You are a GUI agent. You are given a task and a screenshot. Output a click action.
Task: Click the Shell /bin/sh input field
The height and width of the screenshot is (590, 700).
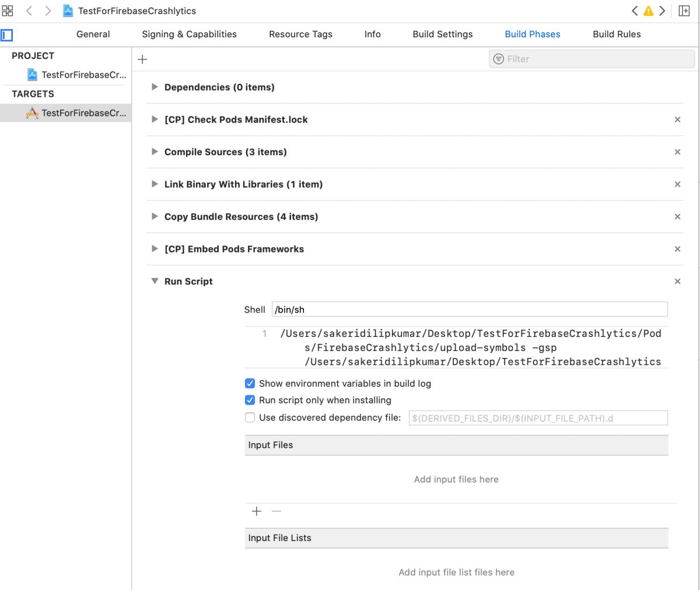[470, 310]
